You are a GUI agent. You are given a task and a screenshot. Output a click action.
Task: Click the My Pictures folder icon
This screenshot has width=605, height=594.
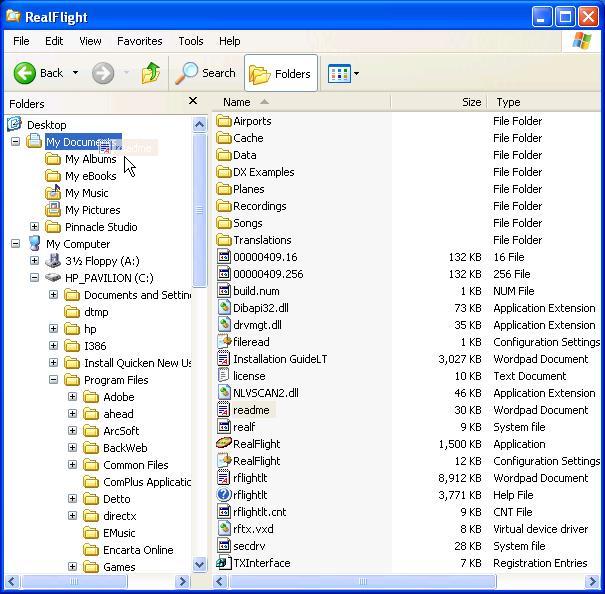(53, 210)
